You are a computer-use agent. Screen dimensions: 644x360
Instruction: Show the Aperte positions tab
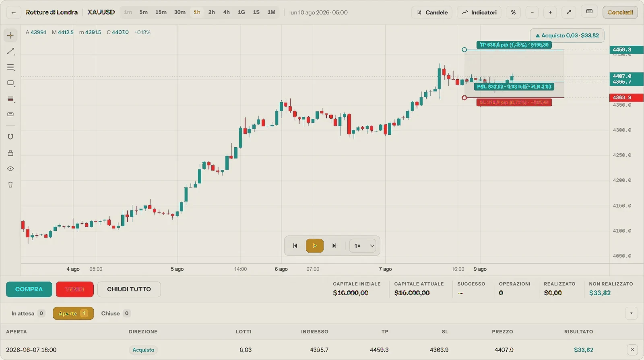click(73, 313)
